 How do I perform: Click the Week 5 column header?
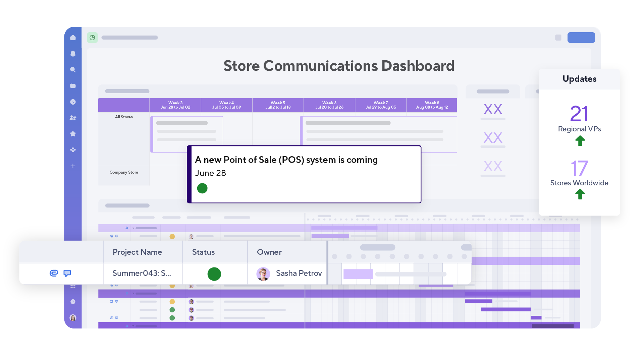click(278, 105)
